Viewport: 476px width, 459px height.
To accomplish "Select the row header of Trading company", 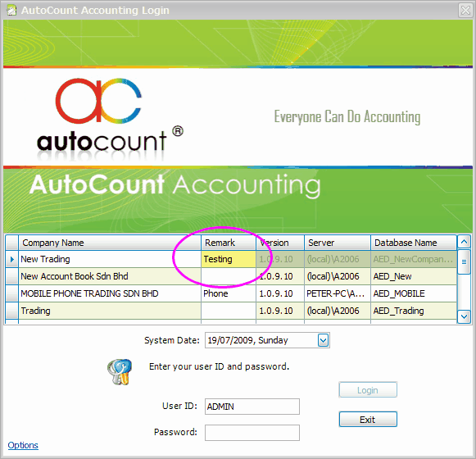I will coord(11,311).
